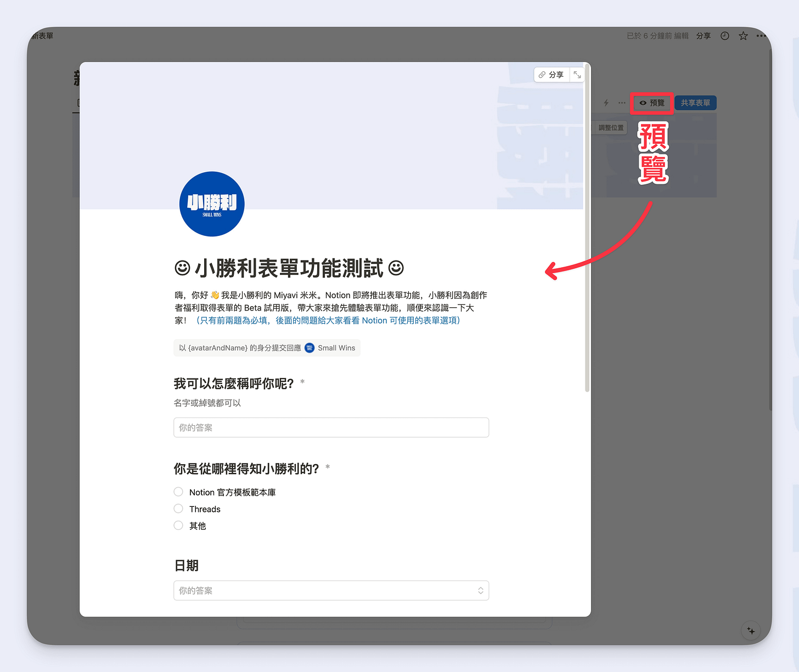Expand the preview to full screen
The width and height of the screenshot is (799, 672).
coord(577,75)
